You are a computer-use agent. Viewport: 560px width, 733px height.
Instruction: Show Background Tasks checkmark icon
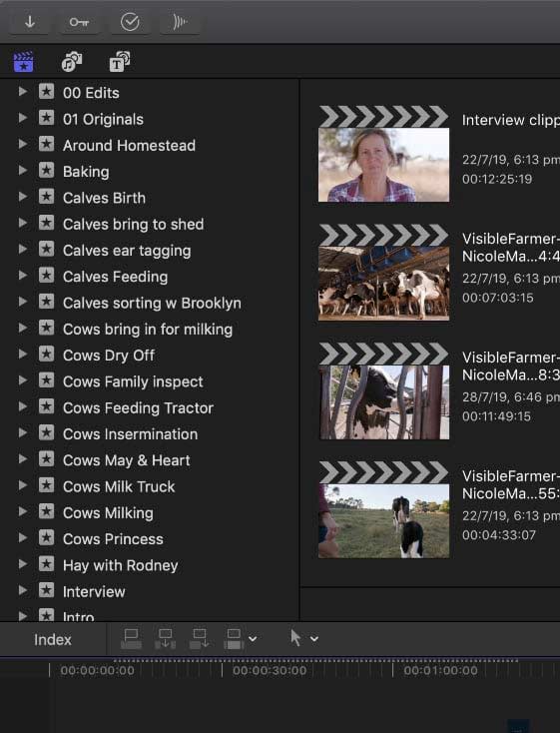[x=130, y=22]
